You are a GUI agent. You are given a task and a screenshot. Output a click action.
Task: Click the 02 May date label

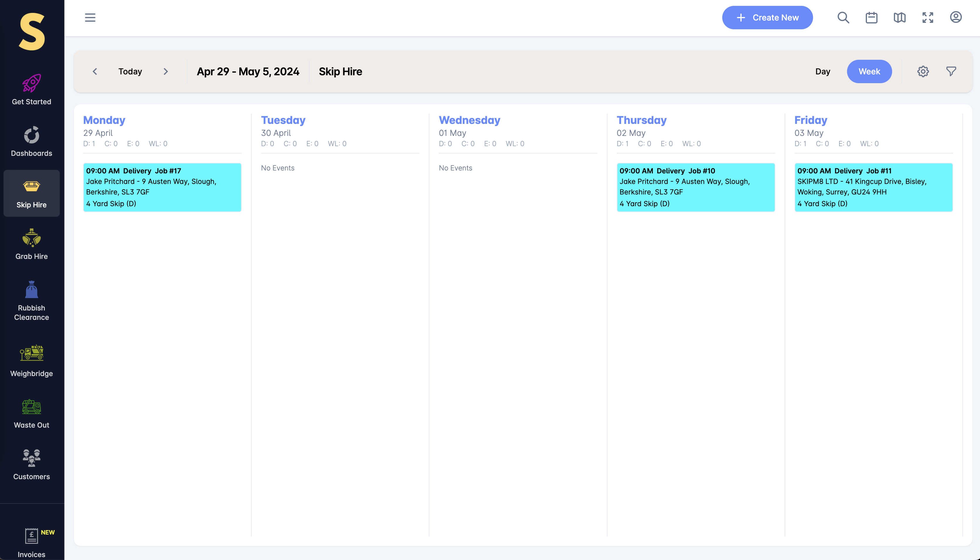pyautogui.click(x=631, y=133)
